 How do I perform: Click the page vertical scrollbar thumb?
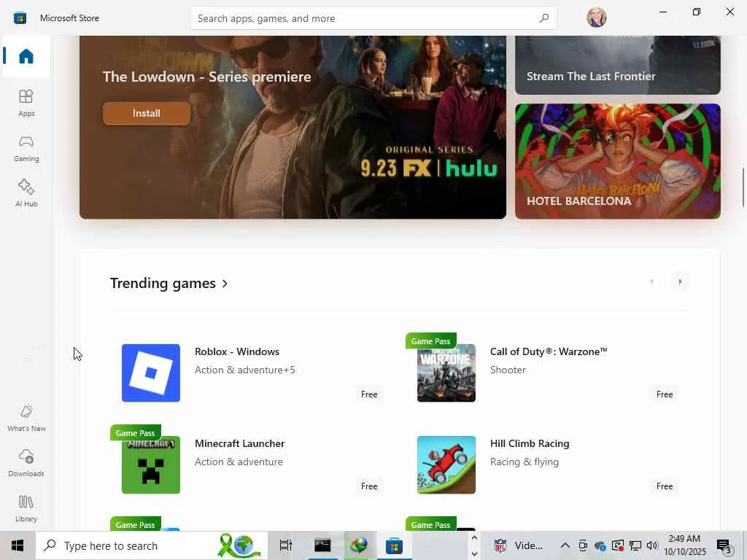point(743,187)
